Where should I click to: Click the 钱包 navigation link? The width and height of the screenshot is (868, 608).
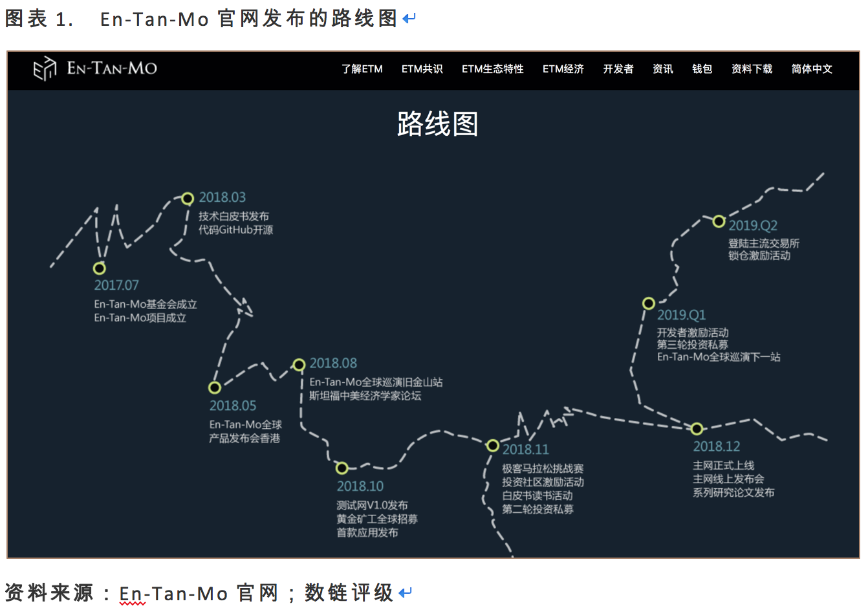click(x=702, y=69)
